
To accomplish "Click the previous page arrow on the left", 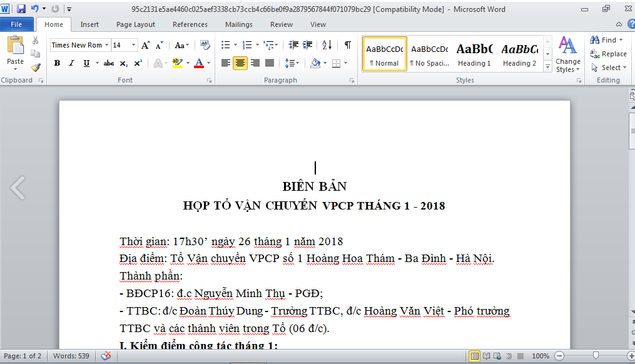I will click(18, 188).
